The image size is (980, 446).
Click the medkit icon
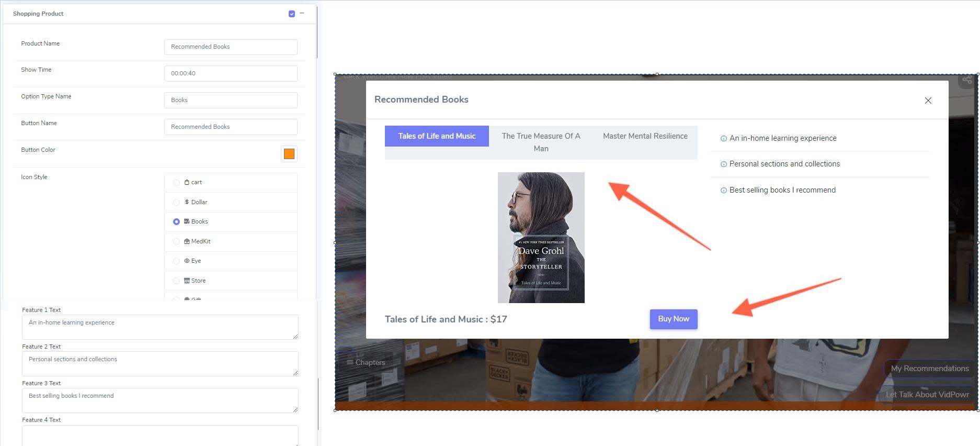click(x=187, y=241)
